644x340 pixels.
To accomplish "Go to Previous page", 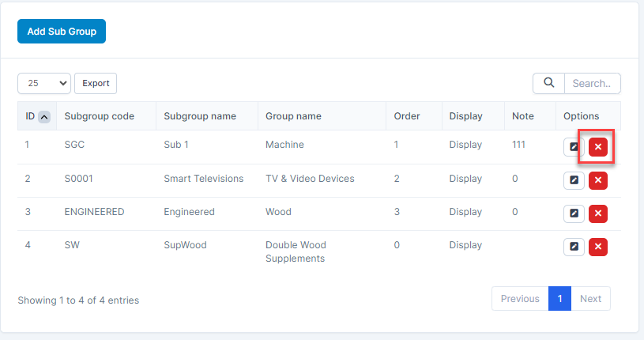I will click(520, 299).
